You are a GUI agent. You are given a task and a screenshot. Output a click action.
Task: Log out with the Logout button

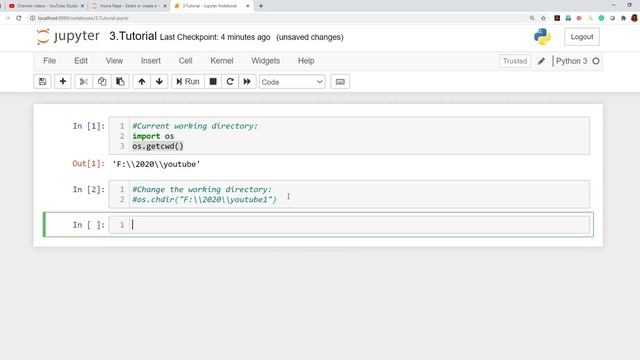[582, 37]
